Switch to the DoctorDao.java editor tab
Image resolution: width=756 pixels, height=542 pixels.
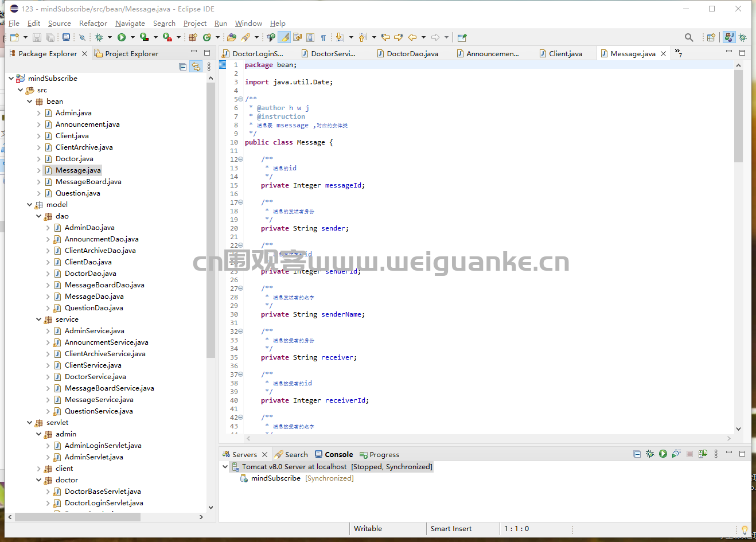click(408, 53)
